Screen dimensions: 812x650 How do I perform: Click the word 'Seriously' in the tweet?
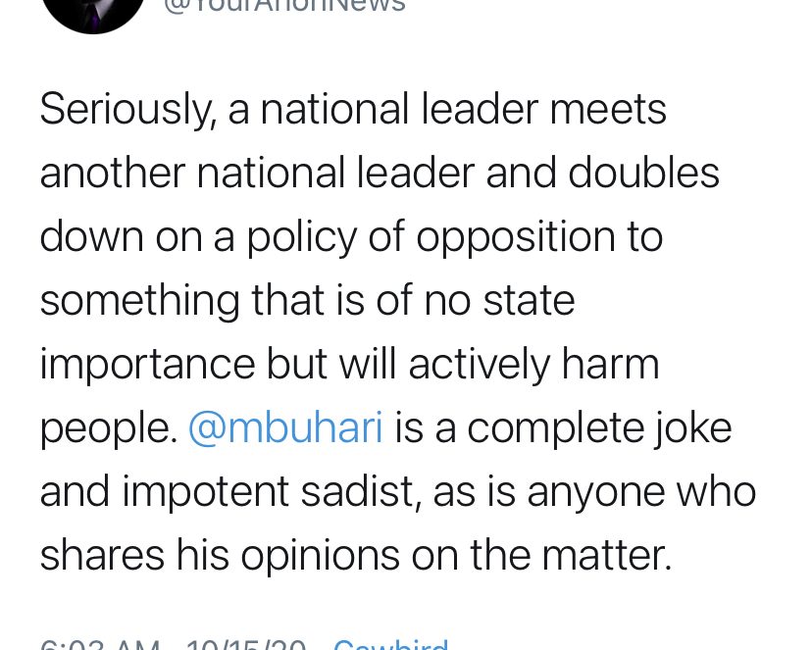point(127,110)
